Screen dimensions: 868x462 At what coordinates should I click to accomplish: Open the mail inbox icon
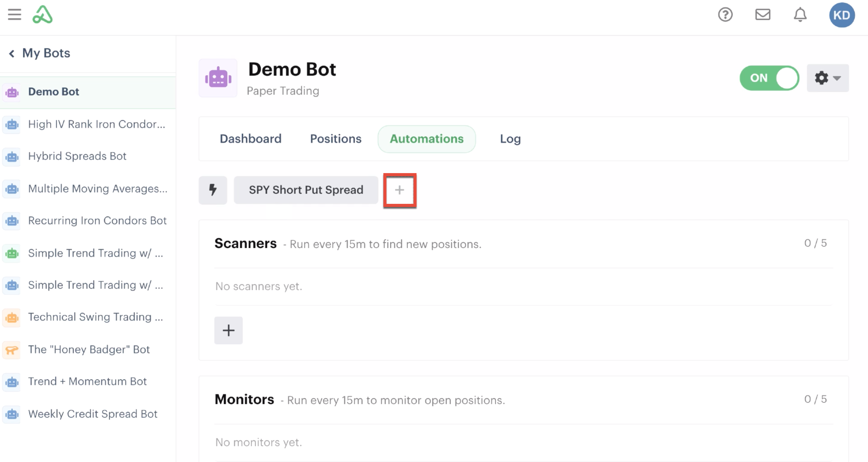(763, 15)
